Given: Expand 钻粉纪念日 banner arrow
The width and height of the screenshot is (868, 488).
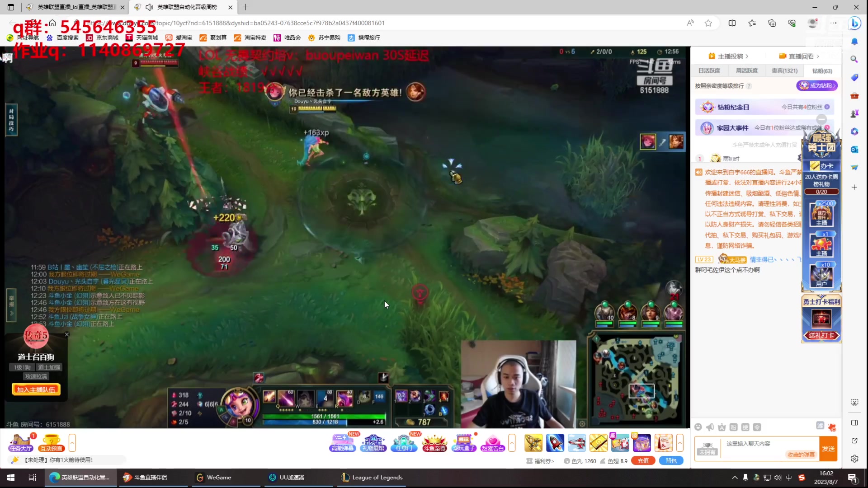Looking at the screenshot, I should click(827, 107).
